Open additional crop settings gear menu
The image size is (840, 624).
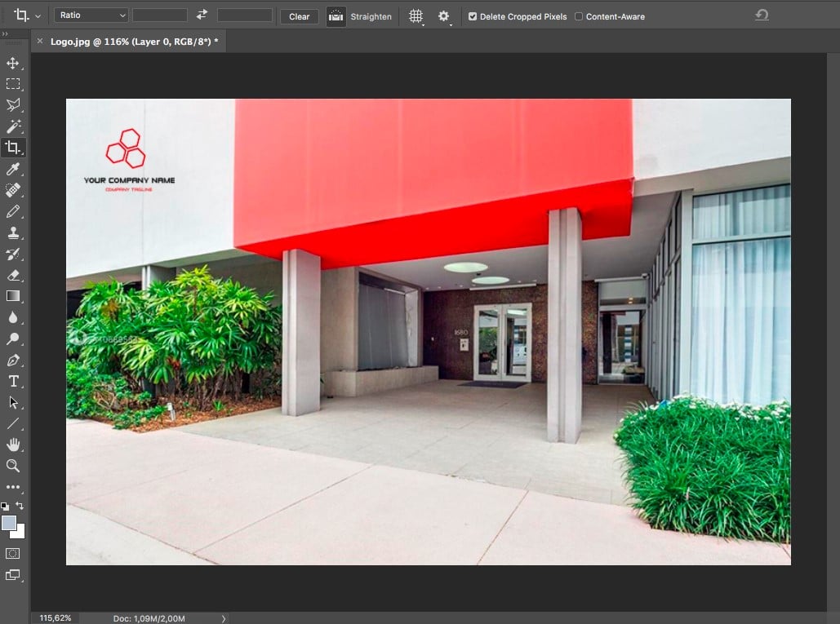point(444,16)
